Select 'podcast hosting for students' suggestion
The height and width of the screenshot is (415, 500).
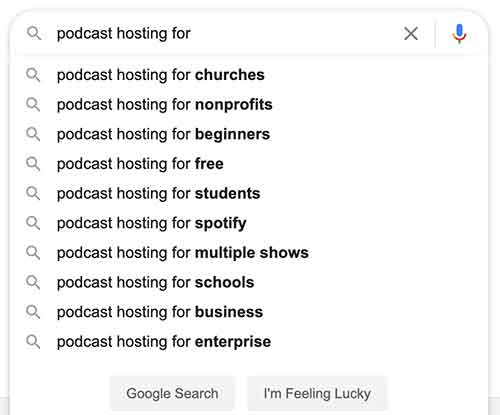248,193
